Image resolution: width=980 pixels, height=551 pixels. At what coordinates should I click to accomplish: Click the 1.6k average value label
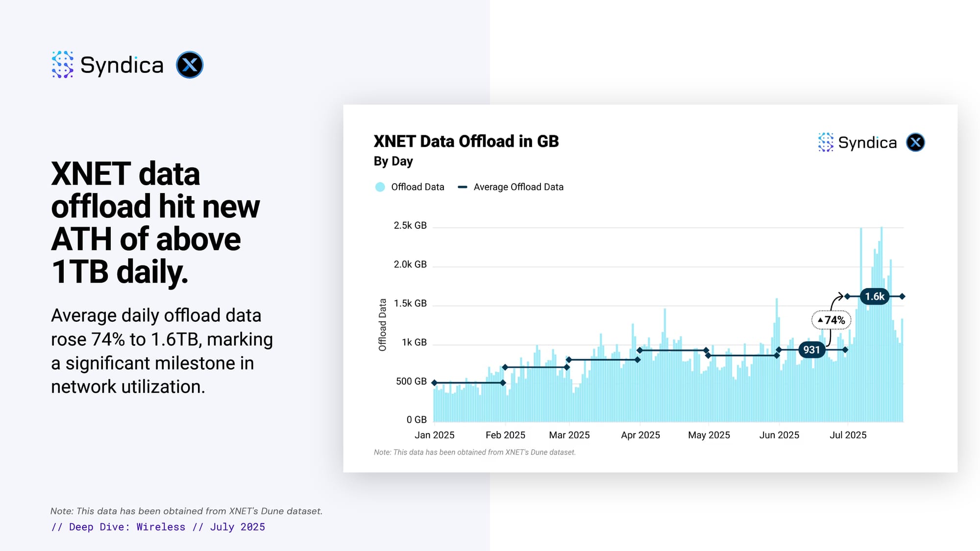875,296
